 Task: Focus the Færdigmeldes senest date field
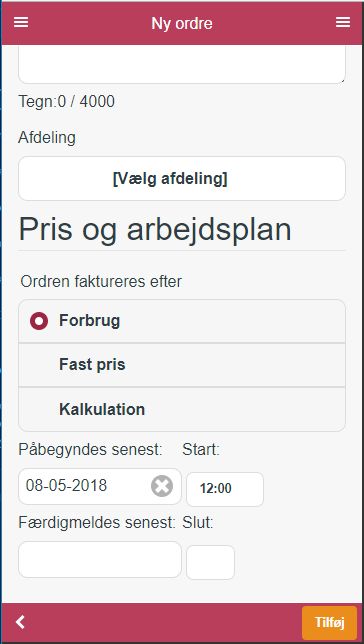(100, 559)
